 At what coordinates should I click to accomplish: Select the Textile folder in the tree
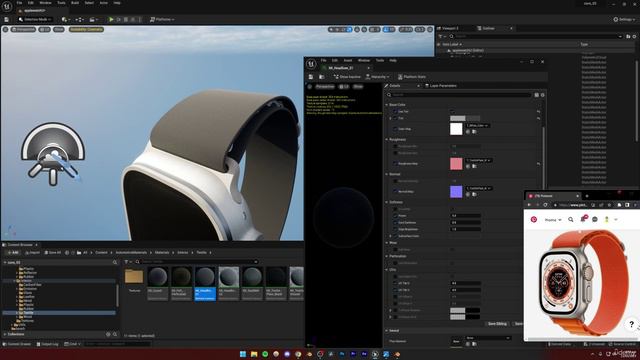click(29, 313)
